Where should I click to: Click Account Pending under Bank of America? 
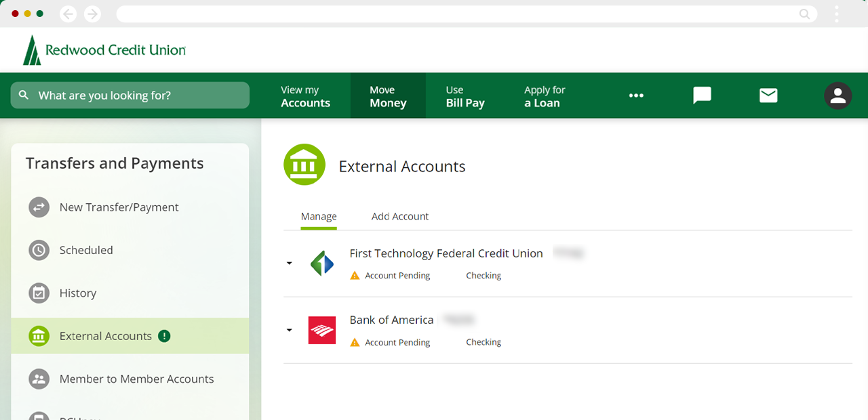397,343
